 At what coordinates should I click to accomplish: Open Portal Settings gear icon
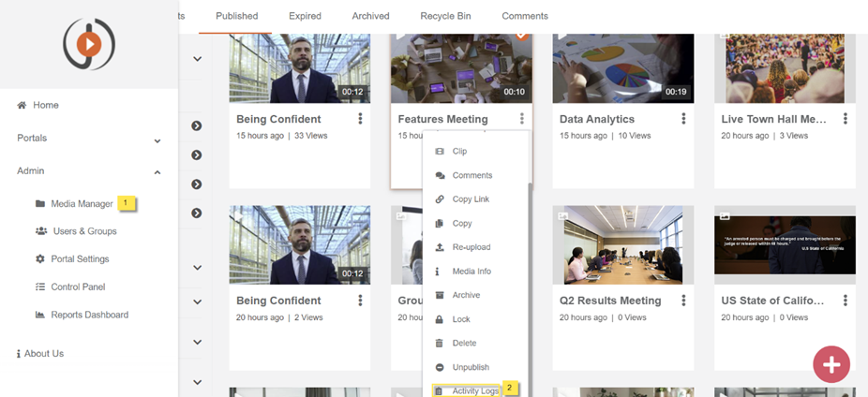coord(40,259)
